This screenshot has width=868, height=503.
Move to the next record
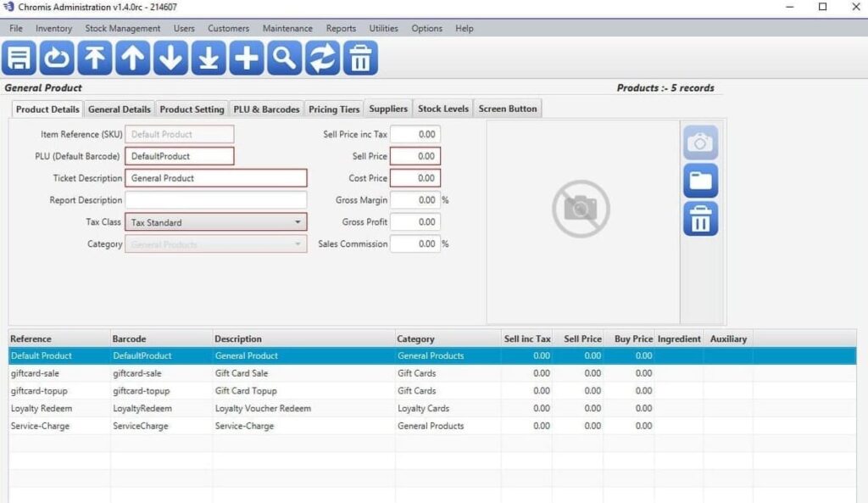tap(170, 59)
